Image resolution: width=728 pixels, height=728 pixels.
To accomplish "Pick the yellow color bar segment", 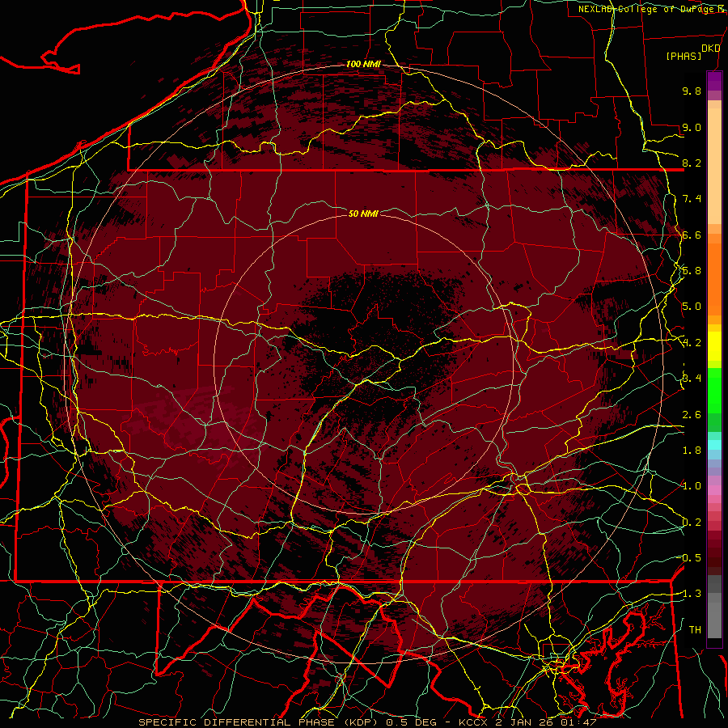I will (x=714, y=346).
